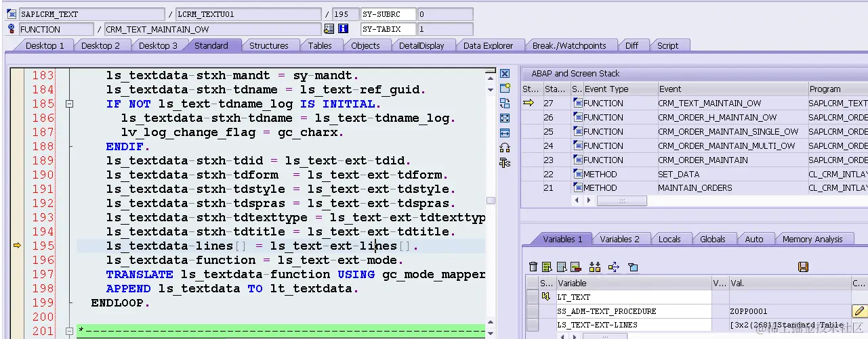This screenshot has width=868, height=339.
Task: Switch to the Auto tab
Action: point(753,239)
